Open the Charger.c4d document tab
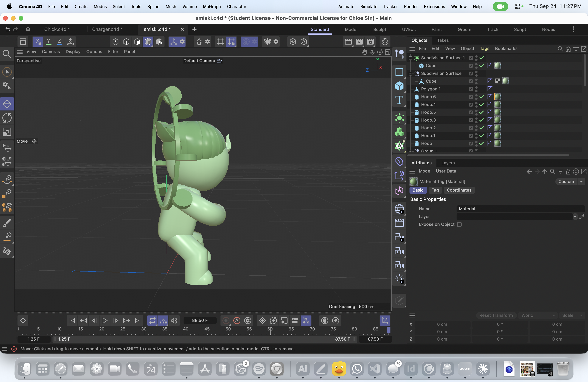Image resolution: width=588 pixels, height=382 pixels. coord(107,29)
